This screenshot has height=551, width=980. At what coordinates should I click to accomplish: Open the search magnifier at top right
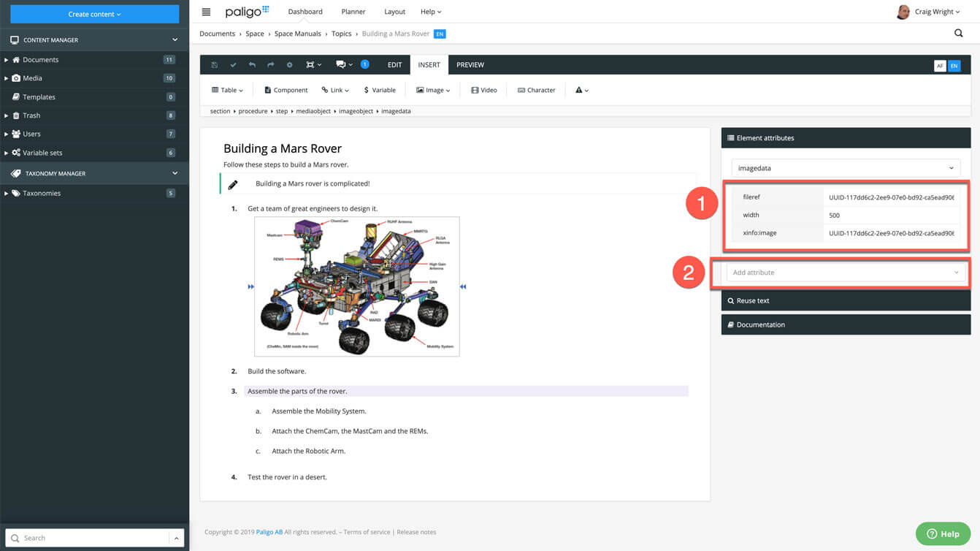[958, 34]
